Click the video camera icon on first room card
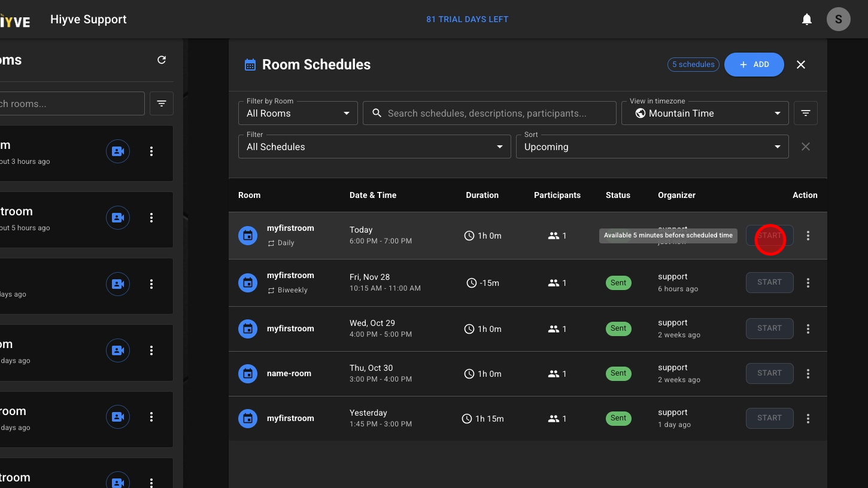This screenshot has width=868, height=488. 118,151
